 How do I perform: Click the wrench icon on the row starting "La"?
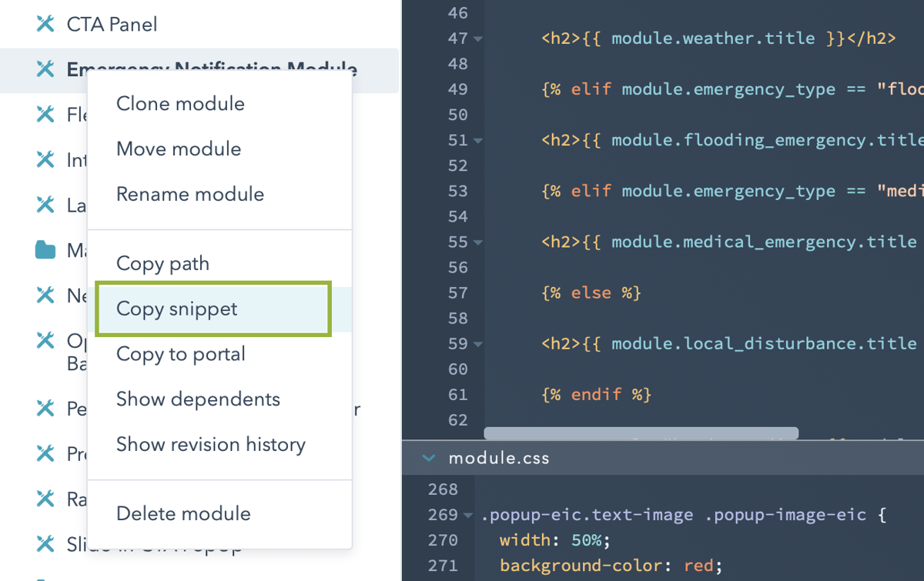tap(45, 205)
